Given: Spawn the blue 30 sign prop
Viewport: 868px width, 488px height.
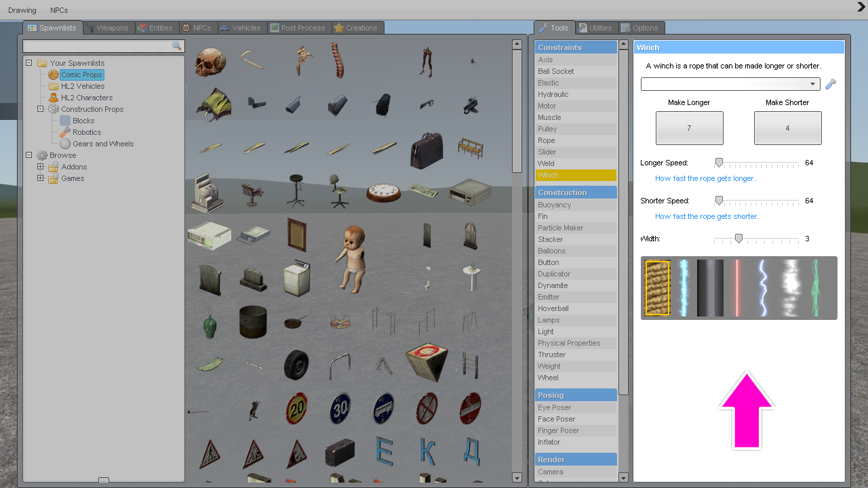Looking at the screenshot, I should (340, 409).
